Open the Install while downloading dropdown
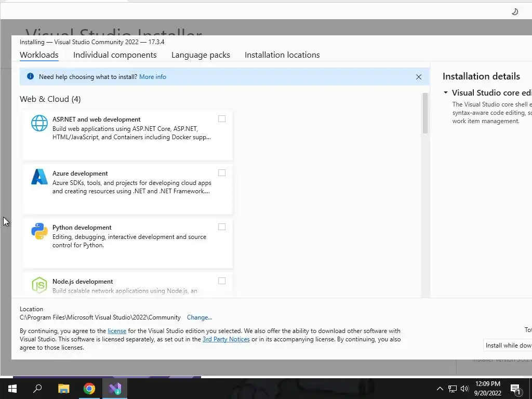Screen dimensions: 532x399 coord(508,345)
